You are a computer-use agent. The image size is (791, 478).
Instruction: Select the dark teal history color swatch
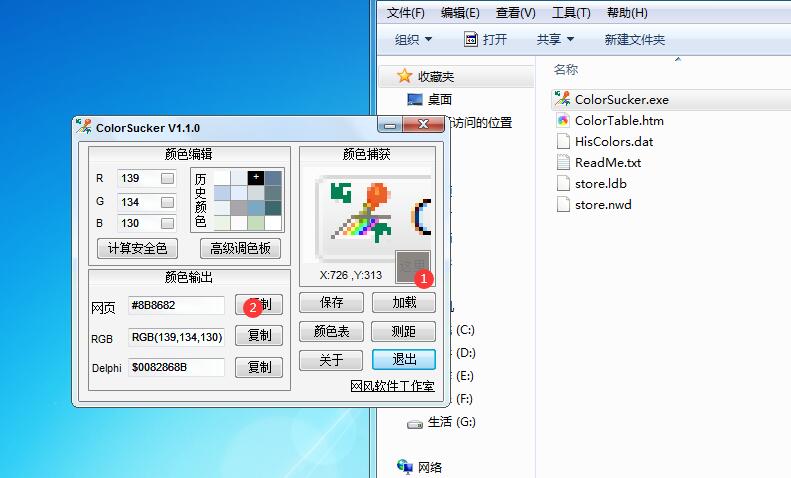(x=273, y=208)
